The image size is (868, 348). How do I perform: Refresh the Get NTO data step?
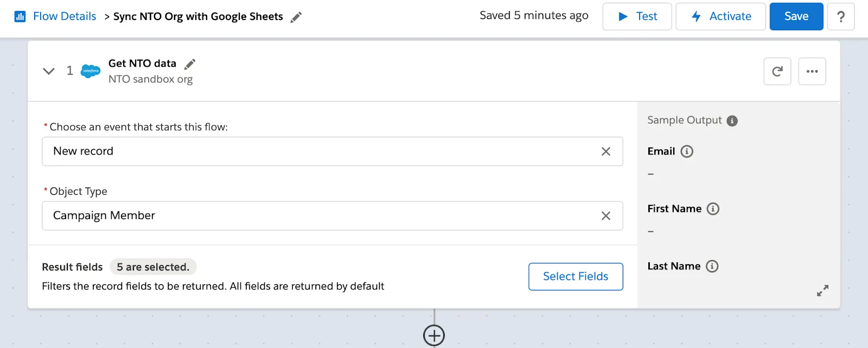777,71
